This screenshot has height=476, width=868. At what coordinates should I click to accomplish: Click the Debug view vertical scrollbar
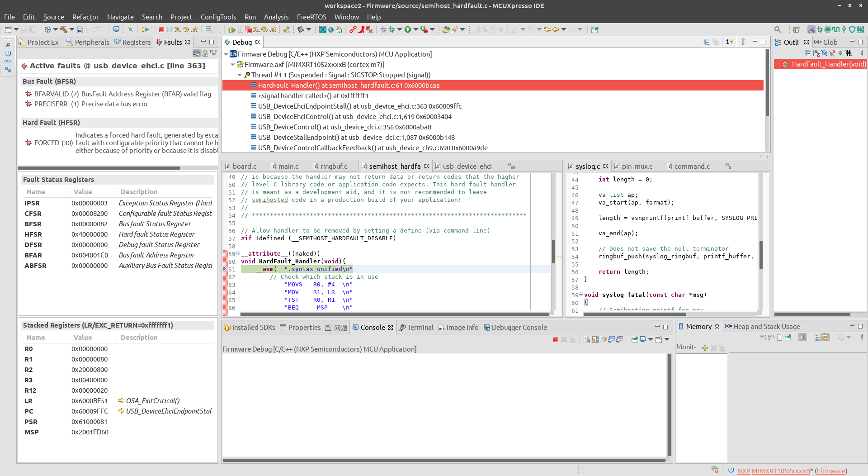click(x=767, y=84)
